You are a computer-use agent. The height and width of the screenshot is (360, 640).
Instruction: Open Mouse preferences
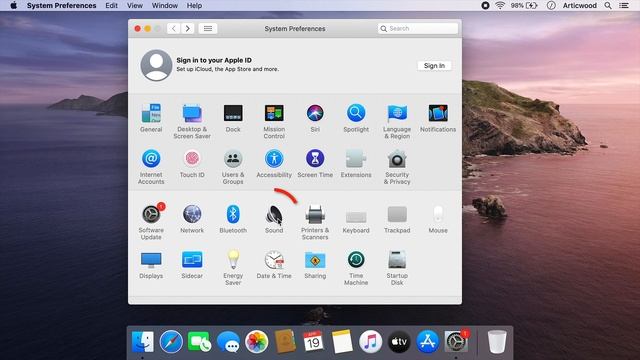tap(438, 214)
